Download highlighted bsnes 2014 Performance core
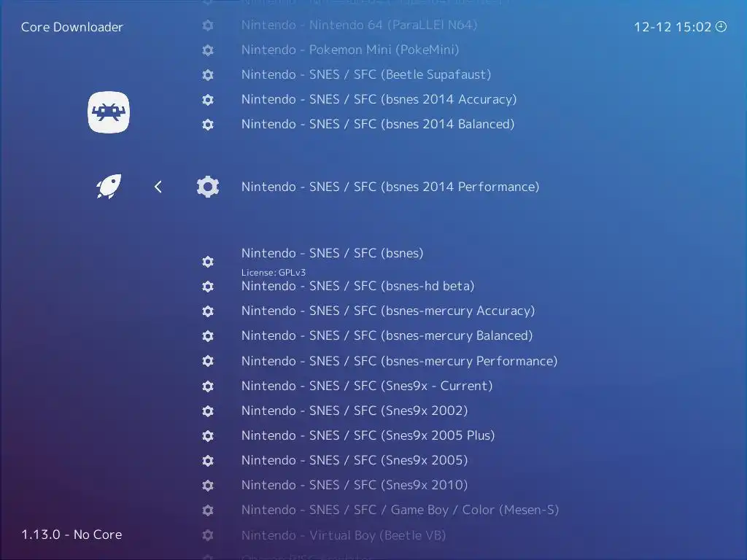This screenshot has width=747, height=560. click(x=390, y=187)
